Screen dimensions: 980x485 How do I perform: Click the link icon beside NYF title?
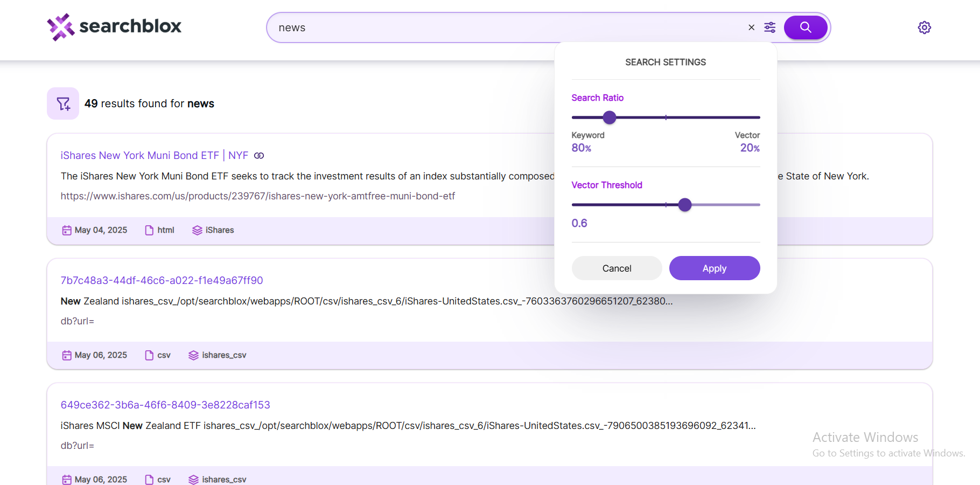[259, 156]
